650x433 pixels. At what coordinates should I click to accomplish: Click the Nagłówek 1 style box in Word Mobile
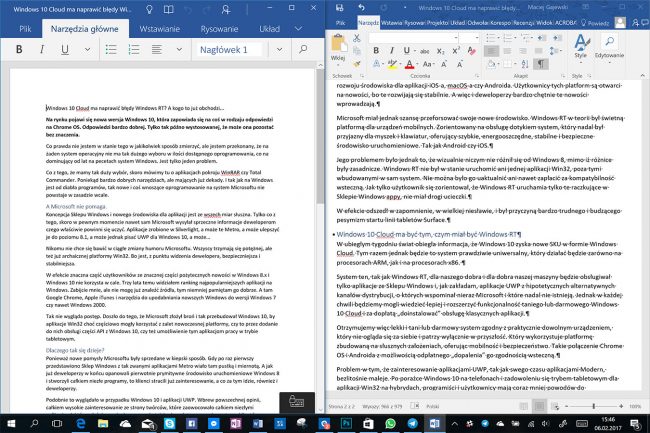click(229, 50)
